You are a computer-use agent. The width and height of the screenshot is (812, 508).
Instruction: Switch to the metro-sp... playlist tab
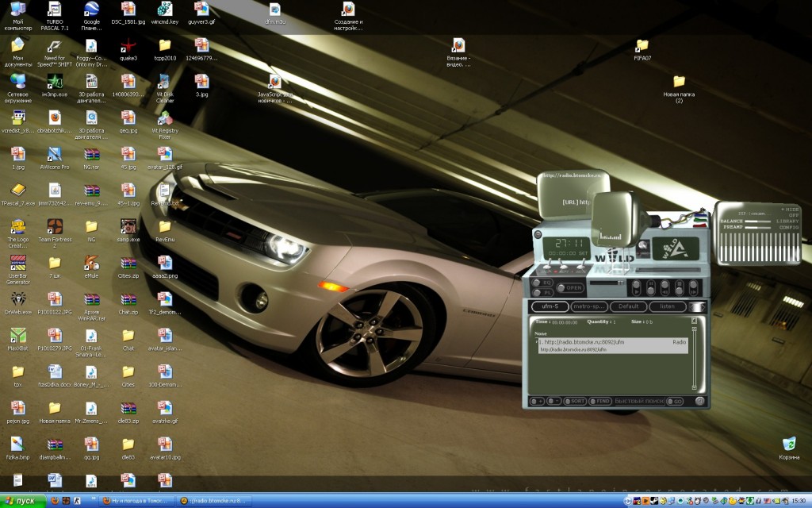point(588,306)
